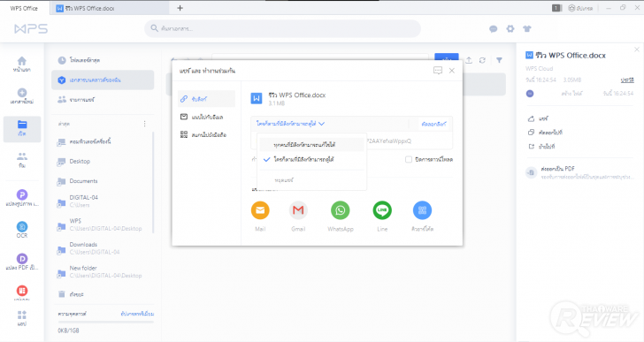Viewport: 644px width, 342px height.
Task: Click the document search field
Action: point(282,28)
